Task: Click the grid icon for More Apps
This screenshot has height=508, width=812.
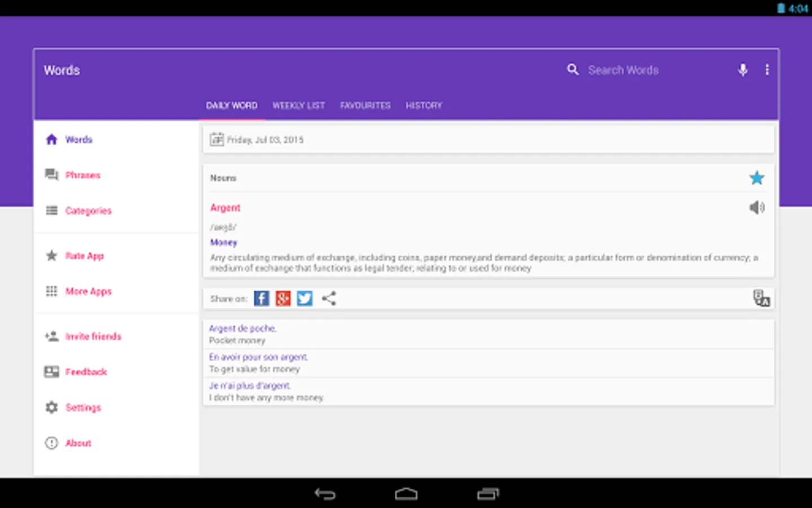Action: [51, 291]
